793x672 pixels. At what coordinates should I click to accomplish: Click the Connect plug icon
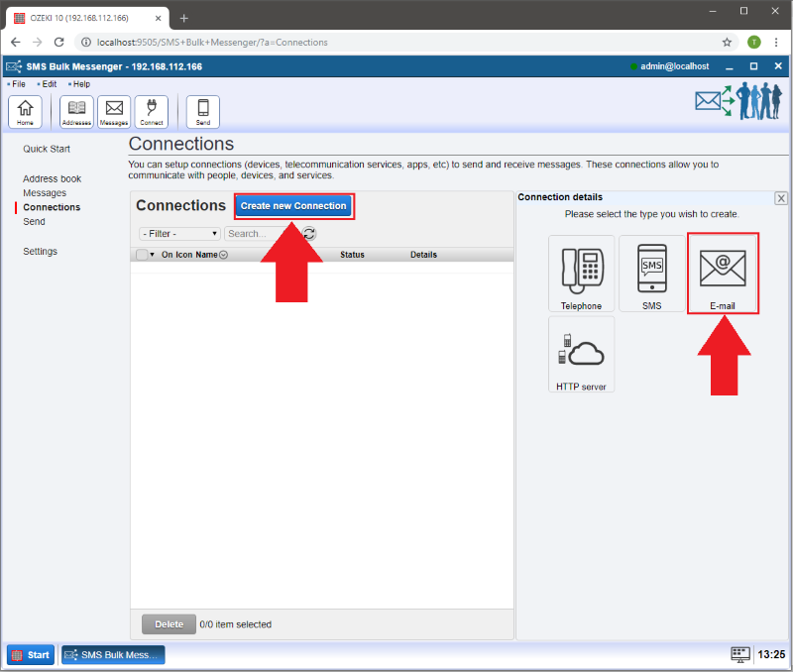tap(152, 112)
